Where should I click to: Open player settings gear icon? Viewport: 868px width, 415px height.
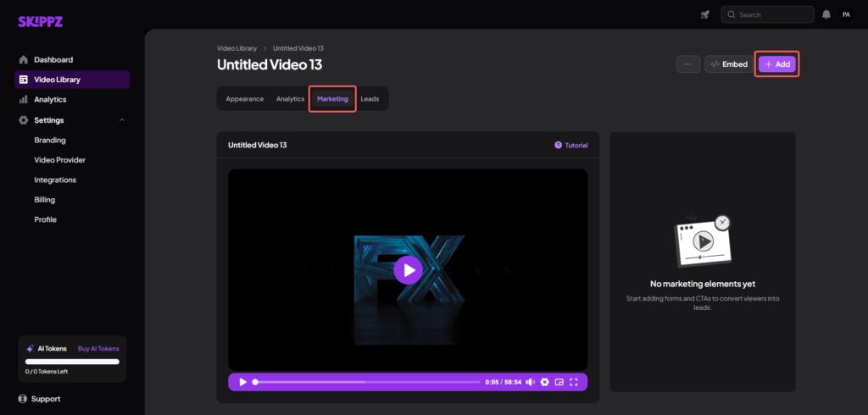(545, 382)
